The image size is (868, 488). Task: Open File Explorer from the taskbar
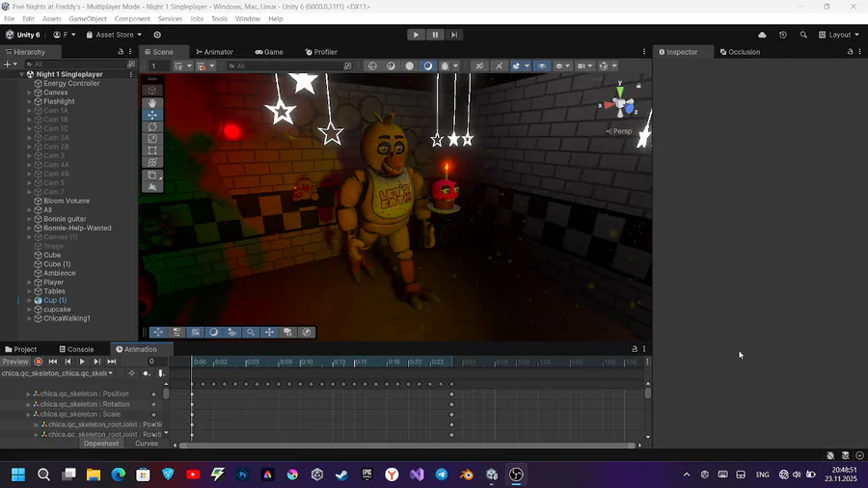tap(93, 474)
